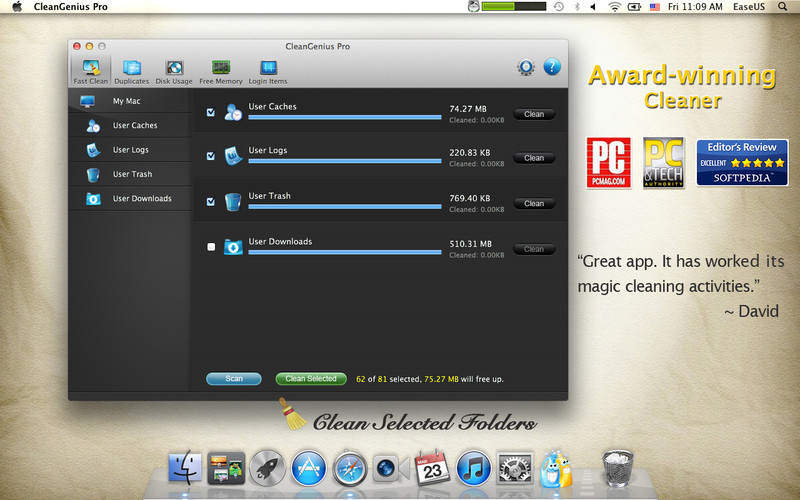The height and width of the screenshot is (500, 800).
Task: Check the User Downloads checkbox
Action: (211, 247)
